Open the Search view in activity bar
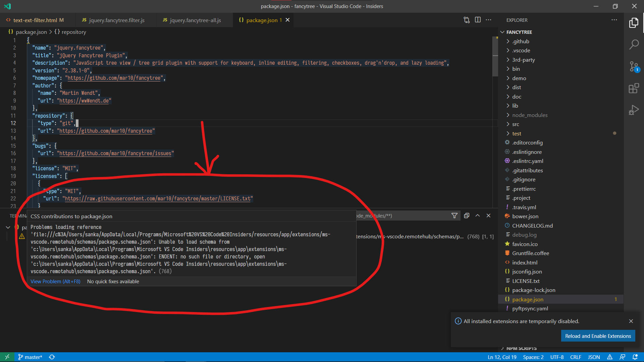This screenshot has height=362, width=644. [x=634, y=44]
